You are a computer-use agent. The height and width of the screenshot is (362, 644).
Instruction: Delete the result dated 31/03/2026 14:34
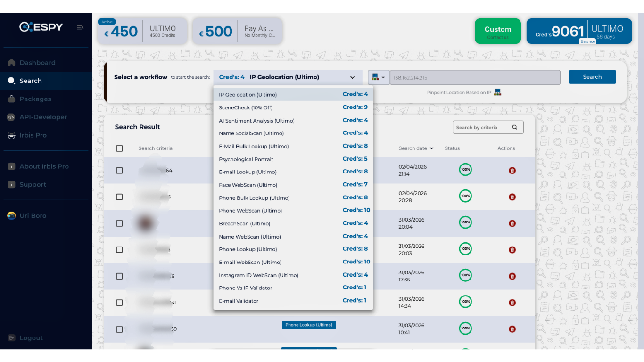[512, 303]
